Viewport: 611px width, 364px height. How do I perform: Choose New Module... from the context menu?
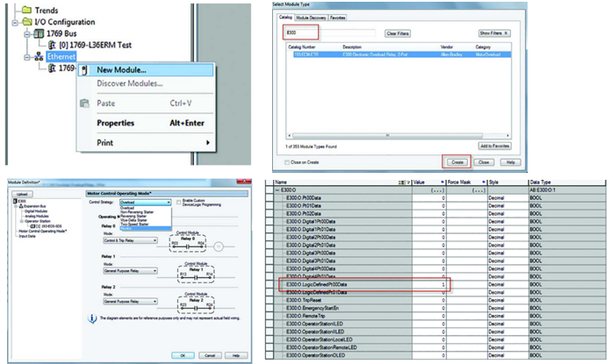pos(121,70)
